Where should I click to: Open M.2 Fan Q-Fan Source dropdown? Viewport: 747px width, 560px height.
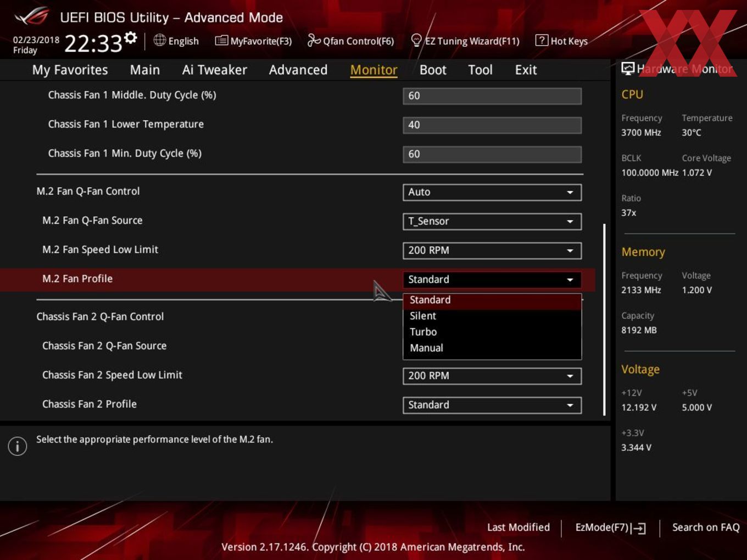(x=492, y=221)
